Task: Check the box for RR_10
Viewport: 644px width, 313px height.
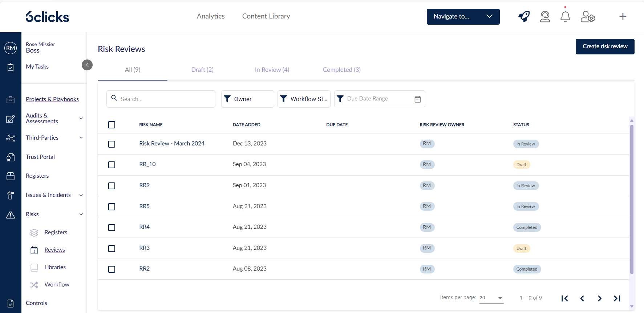Action: coord(112,165)
